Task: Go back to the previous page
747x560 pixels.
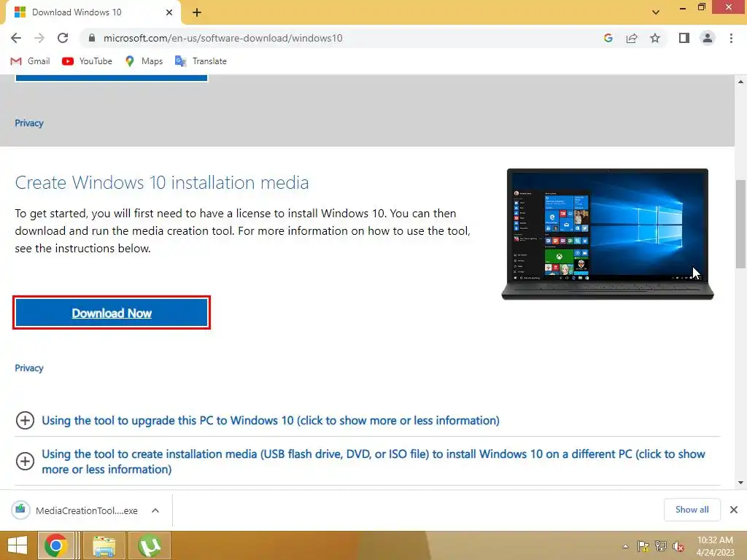Action: (x=16, y=38)
